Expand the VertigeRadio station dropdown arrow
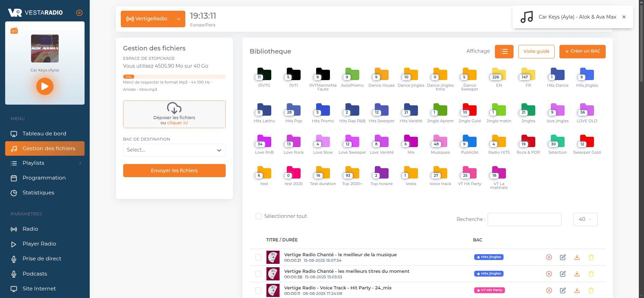 (179, 19)
